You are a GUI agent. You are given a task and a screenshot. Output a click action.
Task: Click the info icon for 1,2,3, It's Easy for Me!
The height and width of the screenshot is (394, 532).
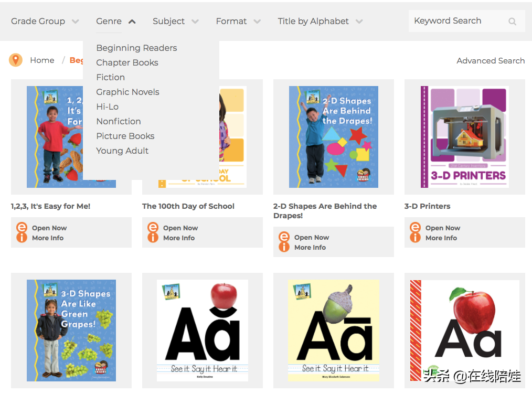22,238
